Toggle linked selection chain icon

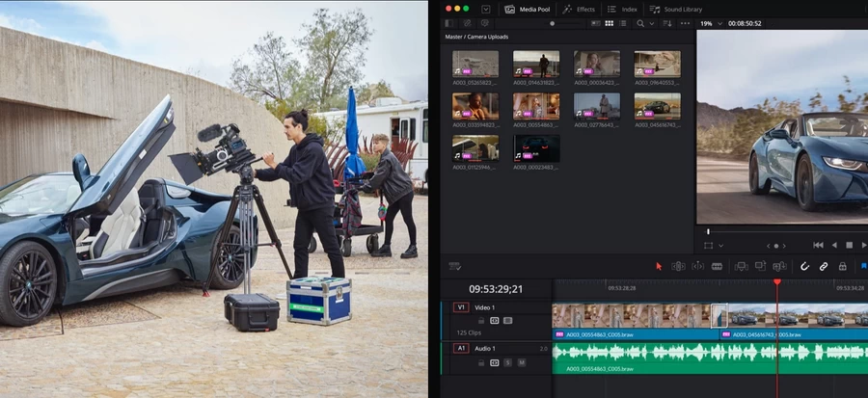pyautogui.click(x=824, y=266)
